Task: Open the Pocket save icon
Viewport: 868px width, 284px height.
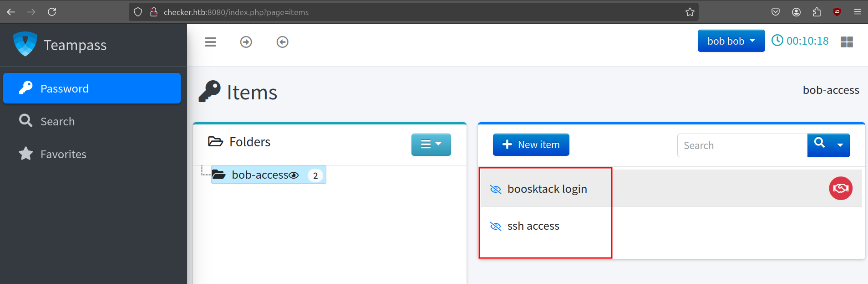Action: (776, 12)
